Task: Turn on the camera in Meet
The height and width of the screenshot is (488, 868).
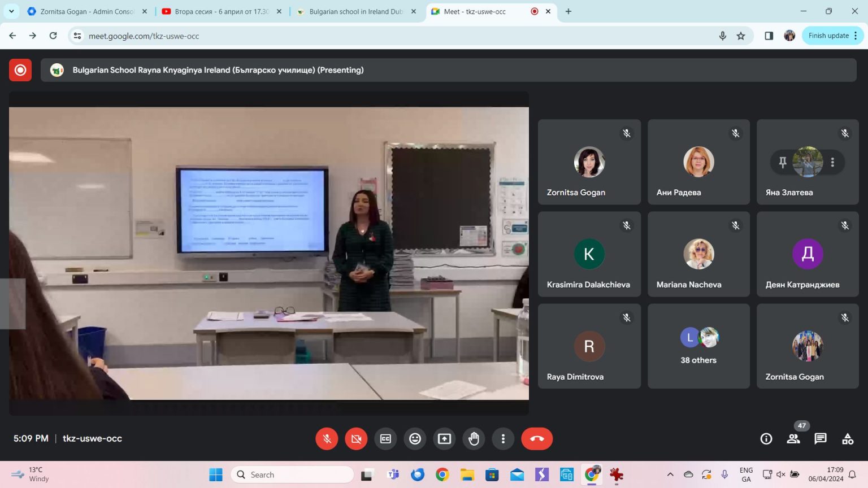Action: (x=356, y=439)
